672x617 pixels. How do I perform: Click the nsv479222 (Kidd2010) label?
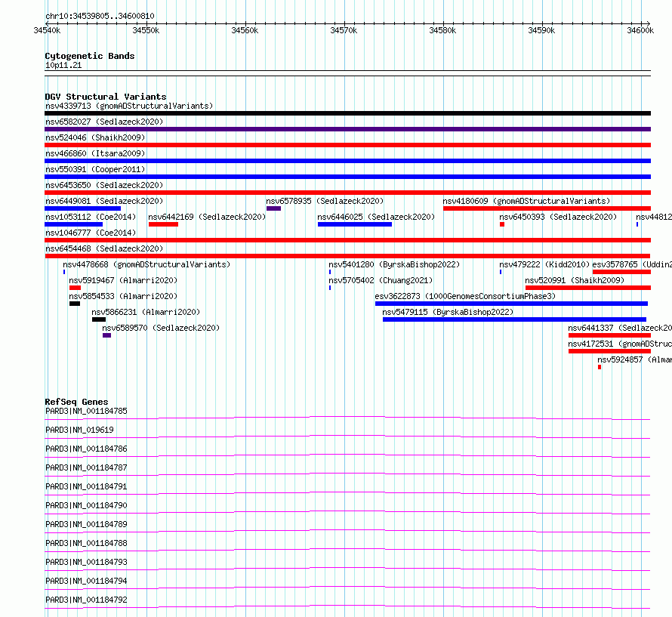point(544,264)
